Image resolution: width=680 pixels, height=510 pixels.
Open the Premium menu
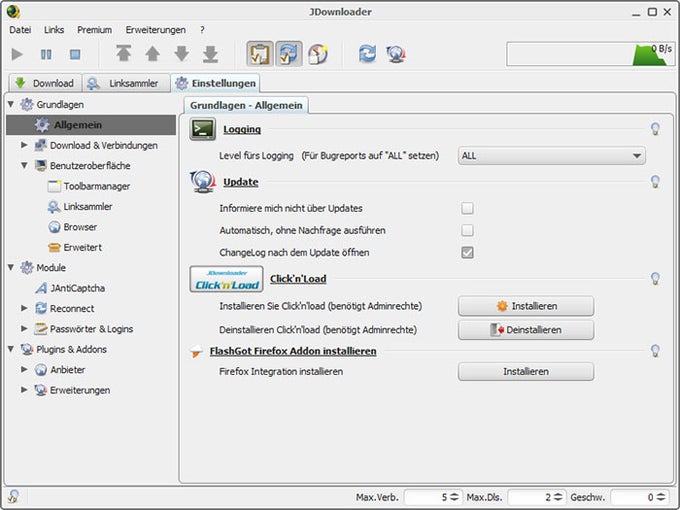pyautogui.click(x=95, y=30)
